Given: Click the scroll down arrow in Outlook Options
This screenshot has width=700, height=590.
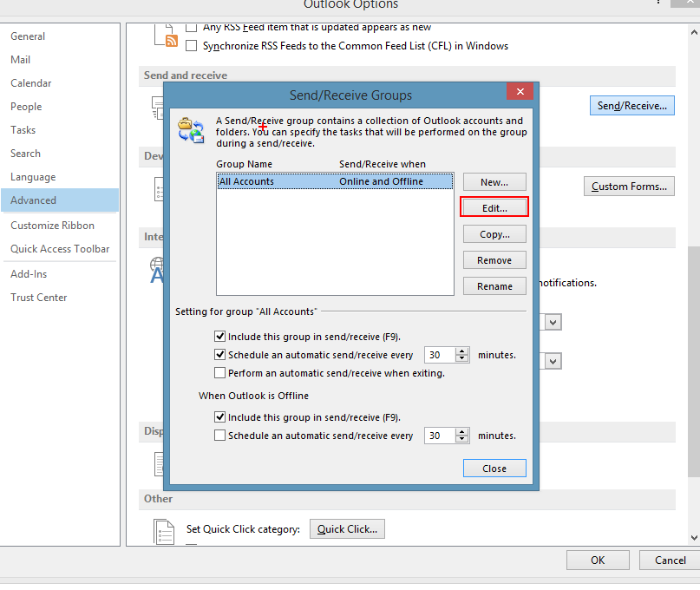Looking at the screenshot, I should [x=694, y=538].
